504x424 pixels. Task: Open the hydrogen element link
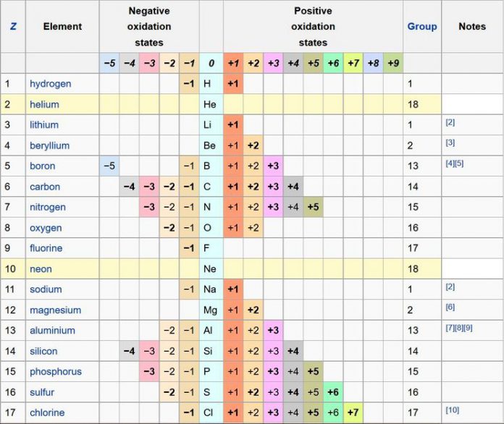[50, 84]
